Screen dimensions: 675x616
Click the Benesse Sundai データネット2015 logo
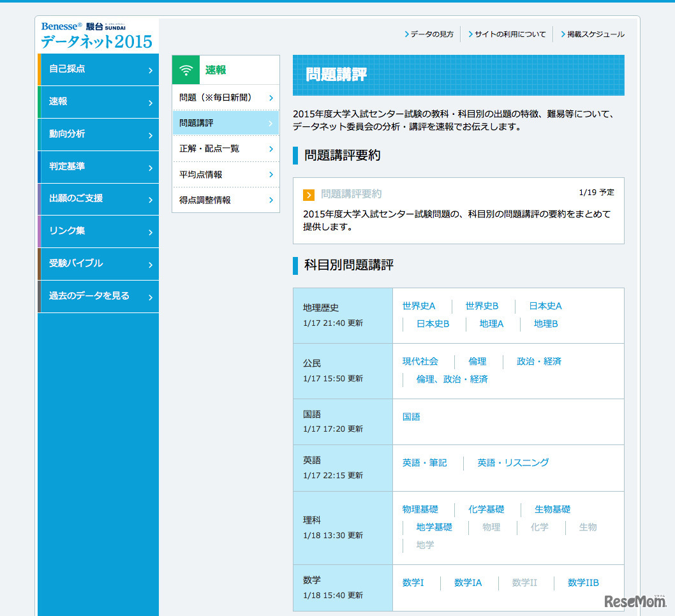pos(97,36)
